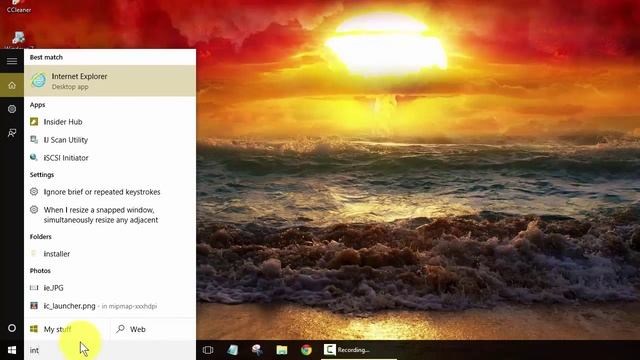Select the Cortana circle icon in sidebar

(12, 328)
